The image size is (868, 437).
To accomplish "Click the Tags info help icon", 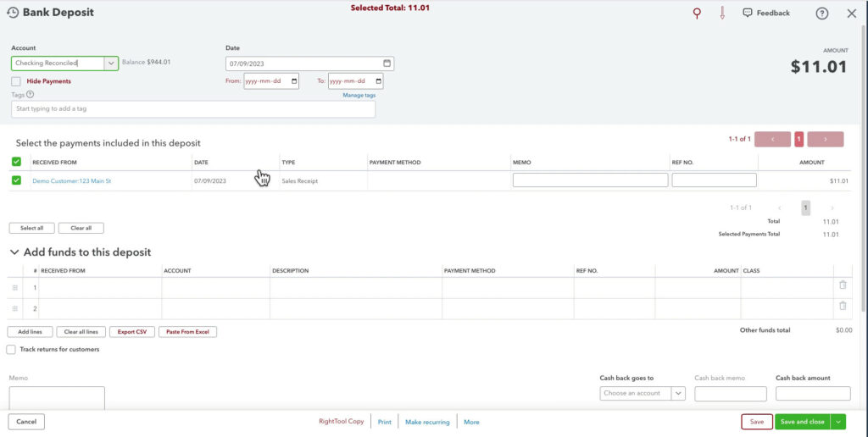I will (31, 94).
